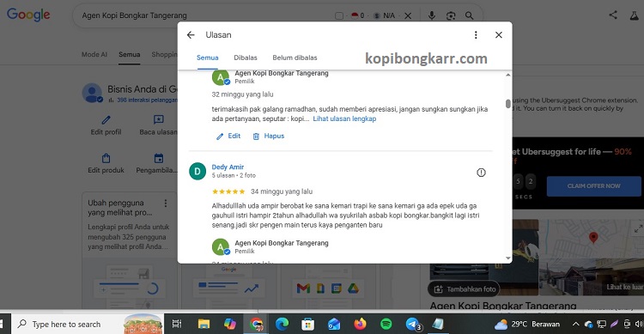Open Task View on the taskbar
The image size is (644, 334).
click(177, 325)
